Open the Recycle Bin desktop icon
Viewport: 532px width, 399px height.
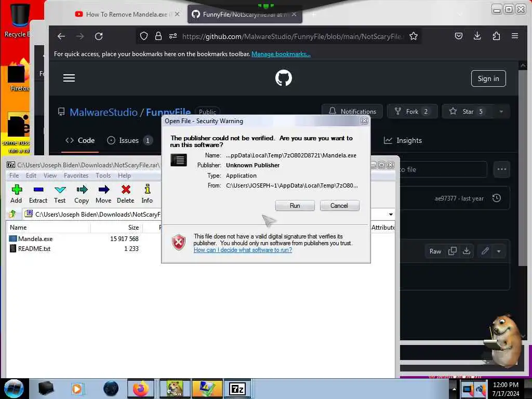(x=18, y=20)
